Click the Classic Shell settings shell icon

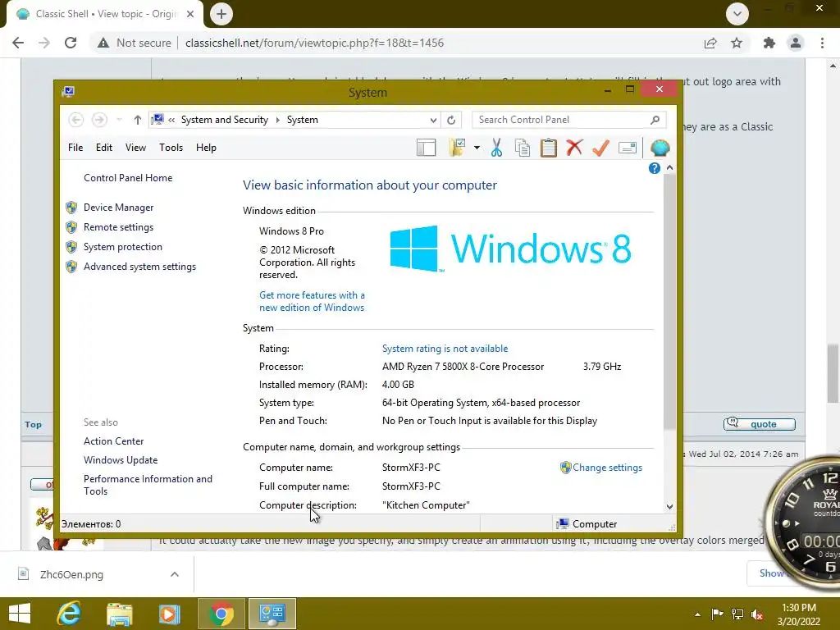point(660,148)
